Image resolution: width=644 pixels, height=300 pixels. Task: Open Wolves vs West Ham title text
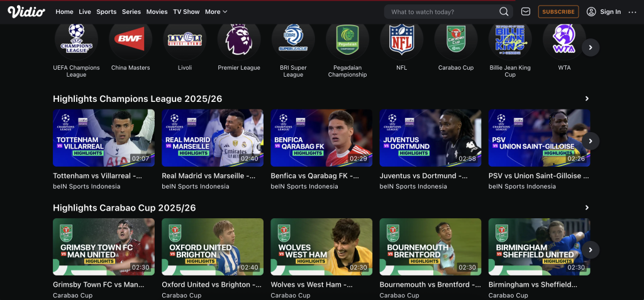(312, 285)
